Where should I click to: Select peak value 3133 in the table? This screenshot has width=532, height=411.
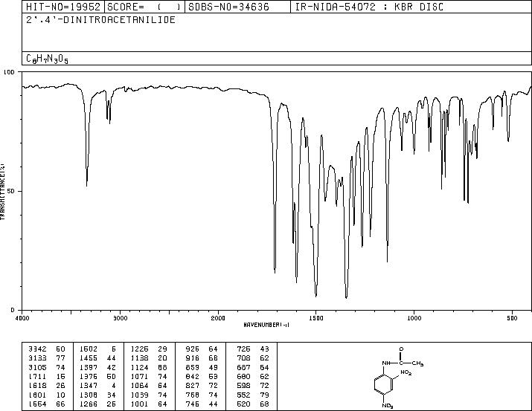pyautogui.click(x=37, y=358)
